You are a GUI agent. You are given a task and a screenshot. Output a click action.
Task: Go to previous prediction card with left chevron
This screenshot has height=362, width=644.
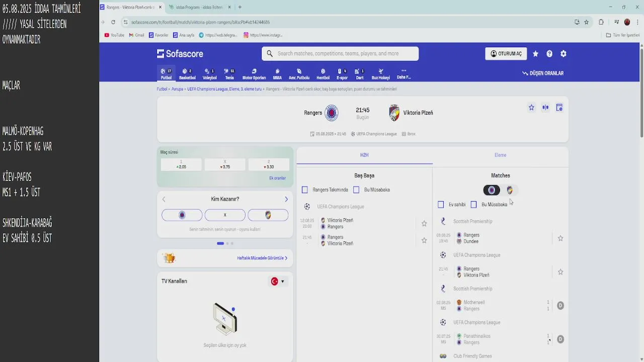tap(164, 200)
